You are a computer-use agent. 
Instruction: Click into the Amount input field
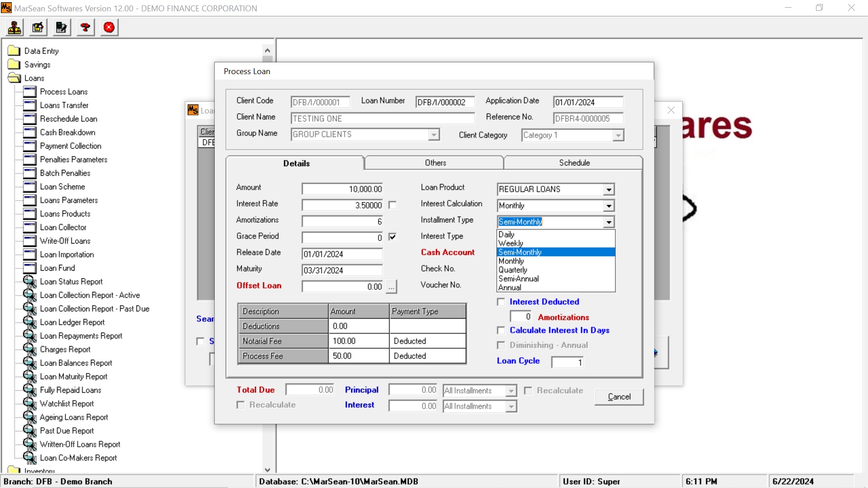click(x=342, y=189)
